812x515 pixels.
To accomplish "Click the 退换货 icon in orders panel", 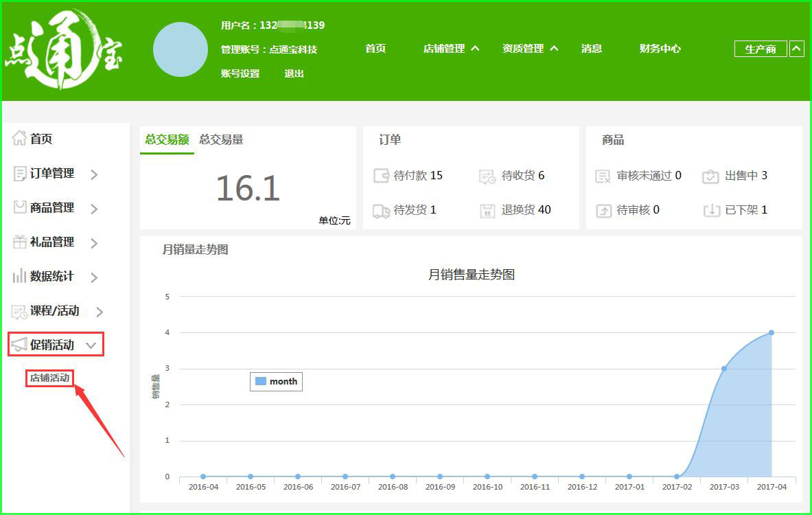I will click(x=488, y=210).
